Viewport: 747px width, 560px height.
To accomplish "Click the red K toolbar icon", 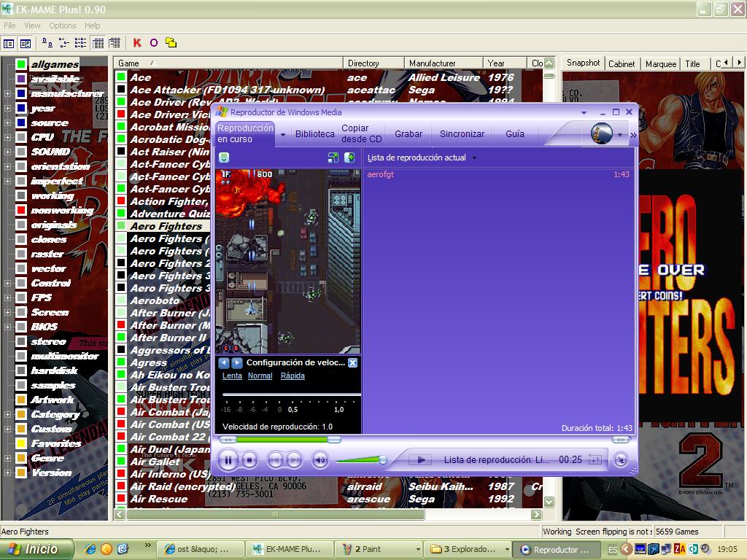I will pos(137,43).
